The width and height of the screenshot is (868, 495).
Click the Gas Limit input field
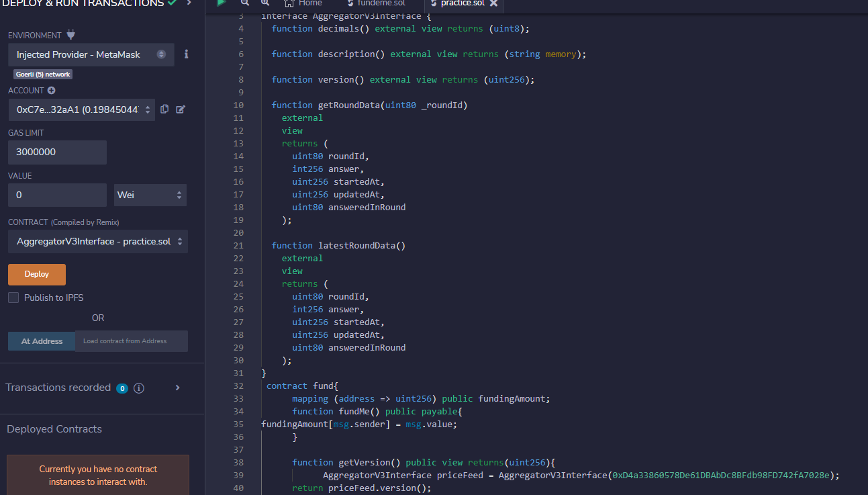coord(57,152)
